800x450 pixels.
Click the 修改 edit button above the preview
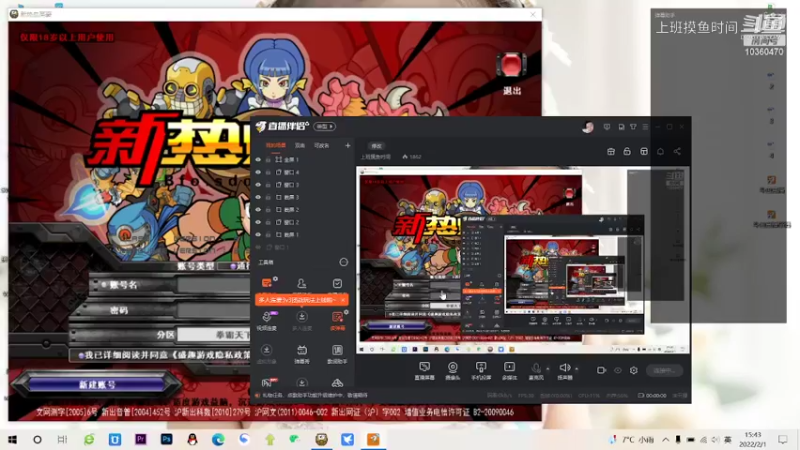377,146
